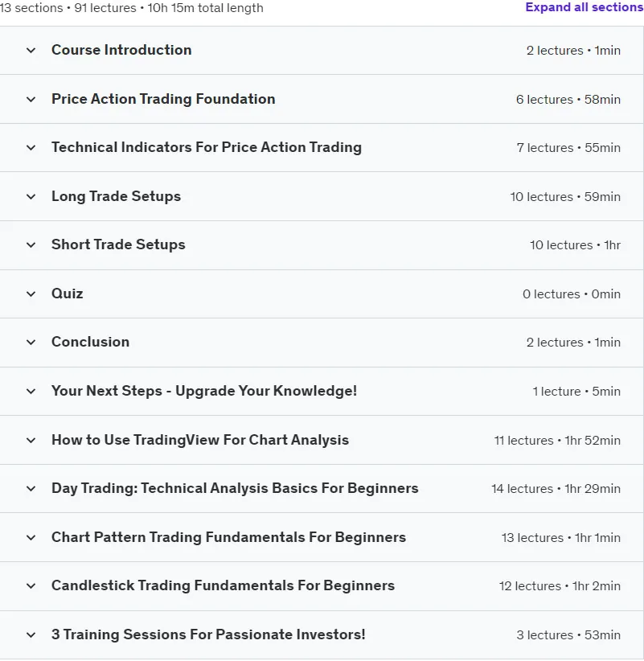
Task: Click the Quiz section chevron
Action: tap(31, 294)
